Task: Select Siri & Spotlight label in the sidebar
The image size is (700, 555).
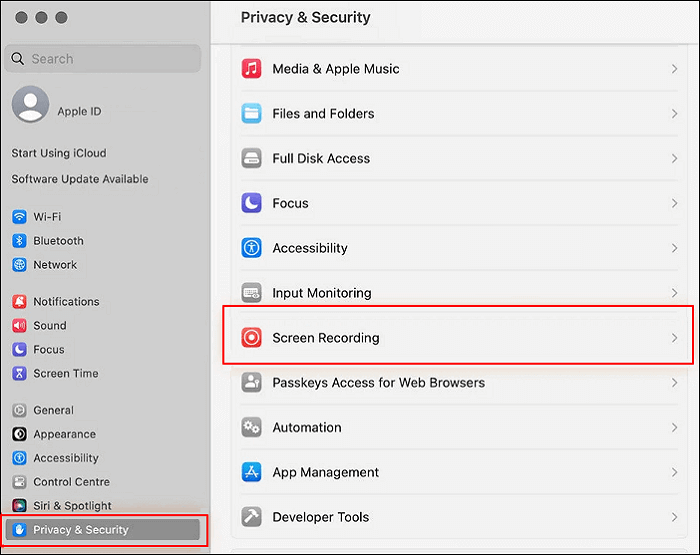Action: click(72, 506)
